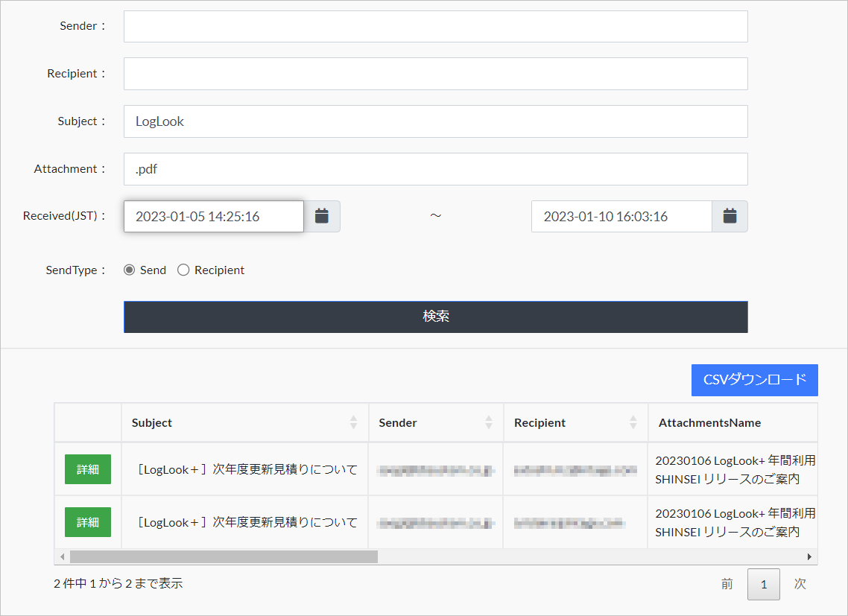Image resolution: width=848 pixels, height=616 pixels.
Task: Open the start date calendar picker
Action: pos(322,216)
